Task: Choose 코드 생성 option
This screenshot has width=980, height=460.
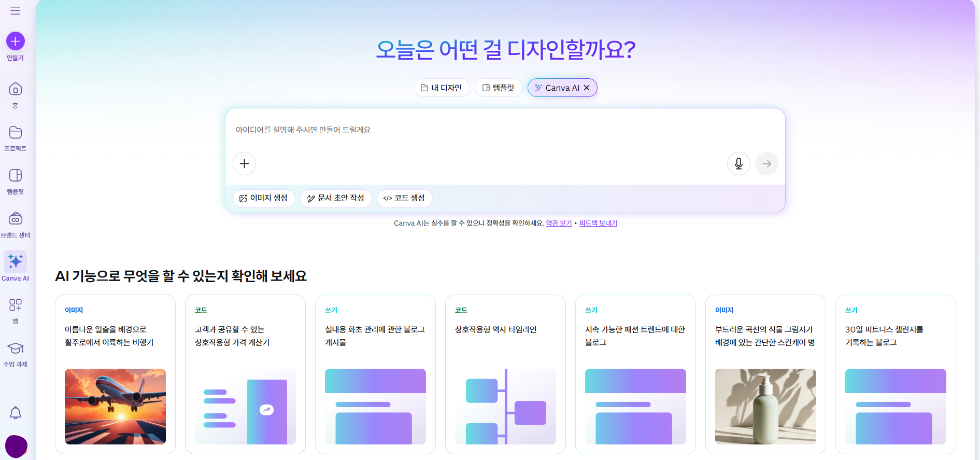Action: 404,198
